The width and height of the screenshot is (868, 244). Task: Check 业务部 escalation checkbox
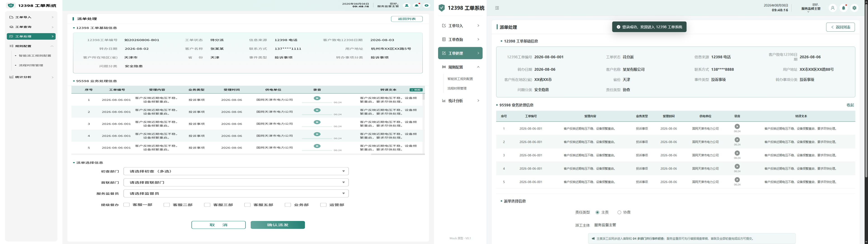(x=288, y=204)
